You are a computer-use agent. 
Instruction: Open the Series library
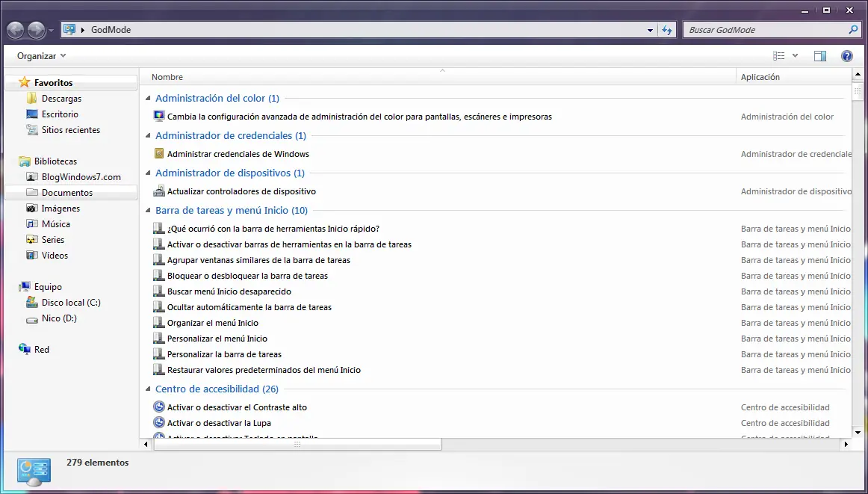(x=52, y=240)
